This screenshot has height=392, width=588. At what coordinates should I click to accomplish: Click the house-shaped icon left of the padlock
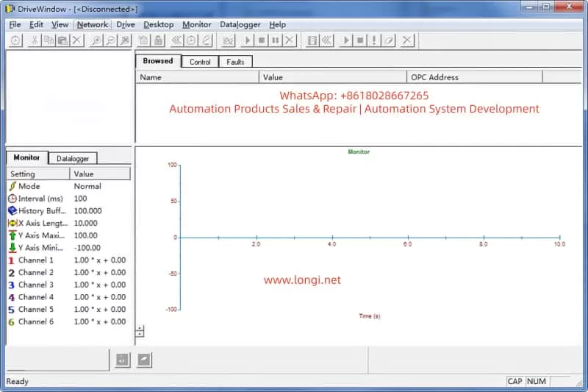point(144,40)
